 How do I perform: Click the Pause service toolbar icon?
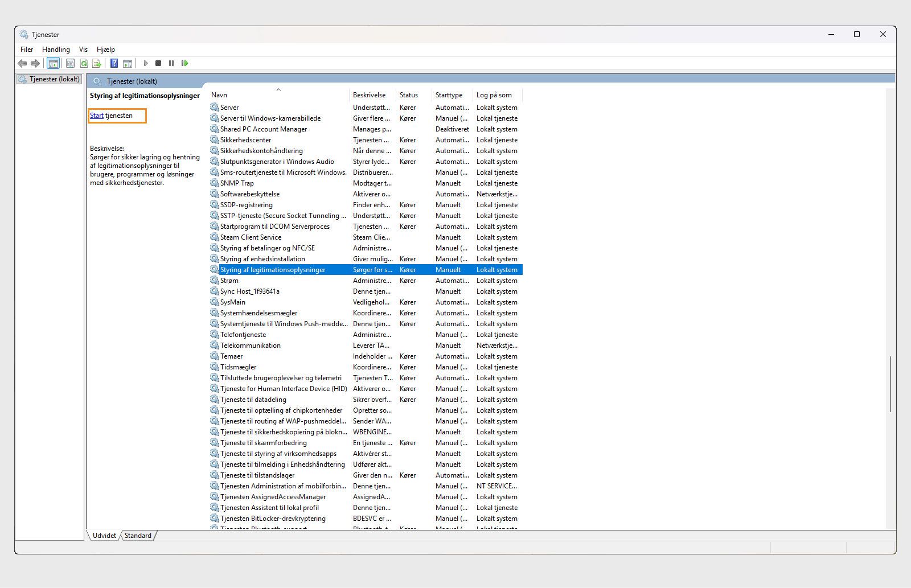coord(171,63)
